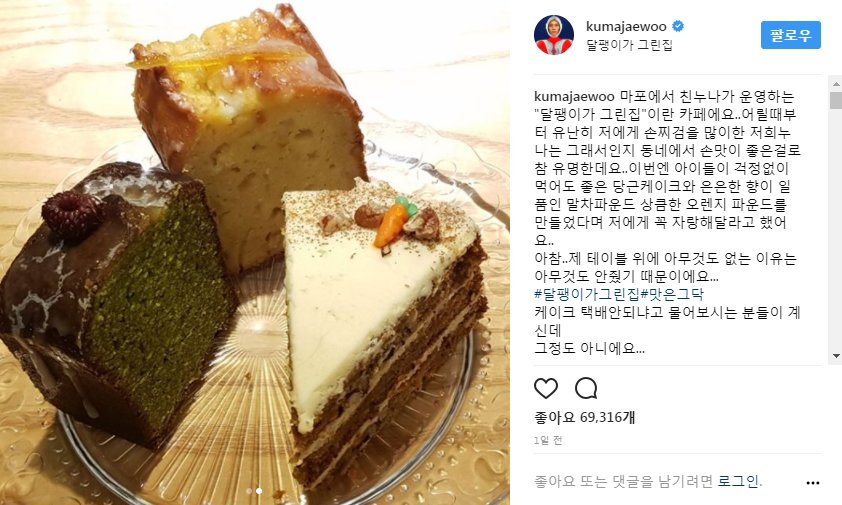The height and width of the screenshot is (505, 842).
Task: Like the post with the heart icon
Action: click(x=546, y=388)
